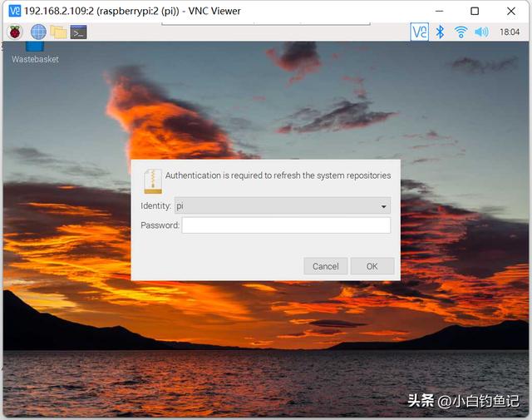
Task: Select the Wastebasket desktop icon
Action: click(35, 52)
